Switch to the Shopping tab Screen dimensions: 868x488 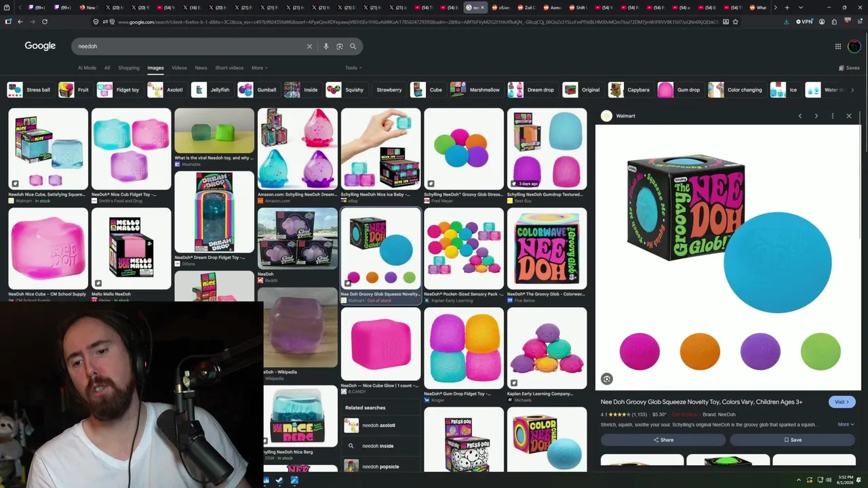pyautogui.click(x=129, y=68)
